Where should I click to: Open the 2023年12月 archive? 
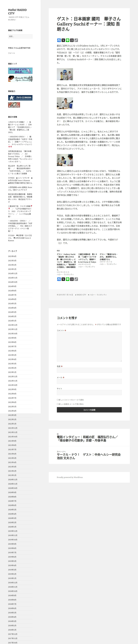point(13,325)
